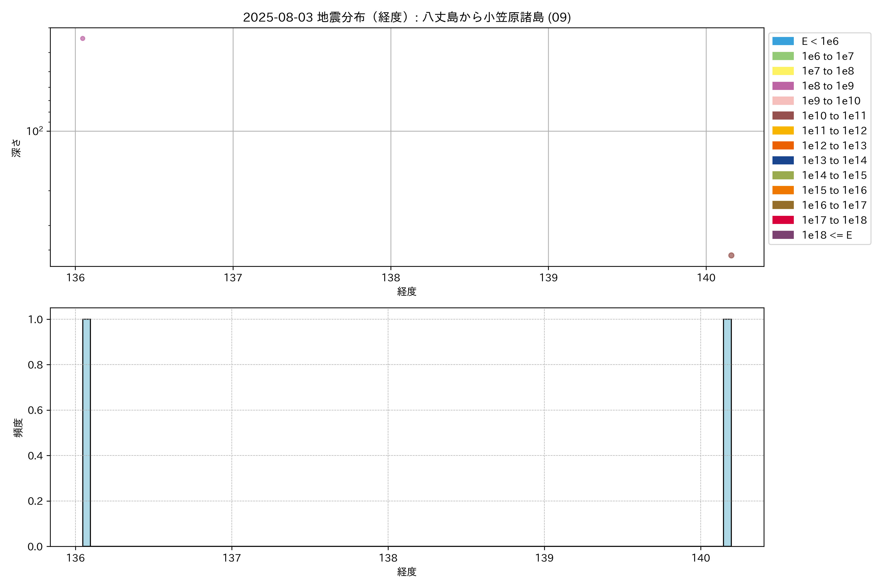Click the green '1e6 to 1e7' legend swatch

[783, 56]
